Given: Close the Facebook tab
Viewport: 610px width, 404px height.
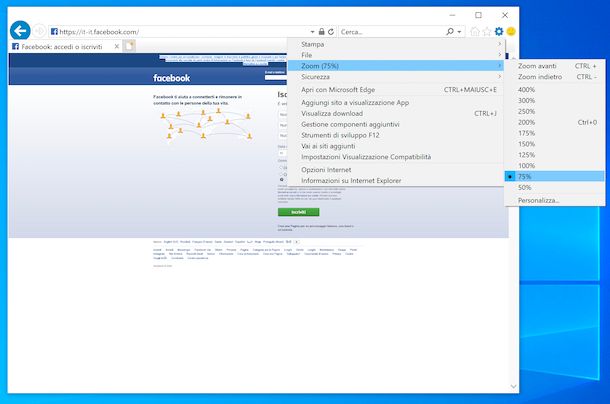Looking at the screenshot, I should (x=117, y=46).
